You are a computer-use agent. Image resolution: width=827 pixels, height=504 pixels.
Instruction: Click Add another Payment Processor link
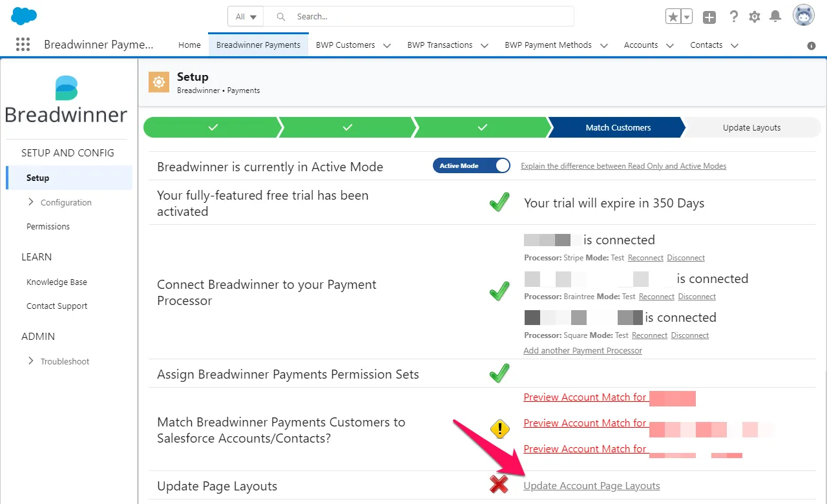pos(583,351)
